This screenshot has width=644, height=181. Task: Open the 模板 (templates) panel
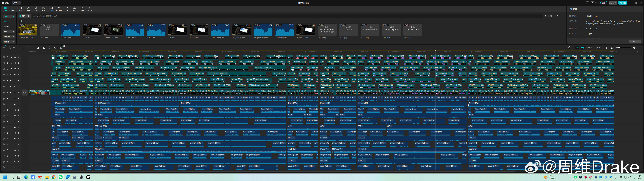click(x=82, y=9)
